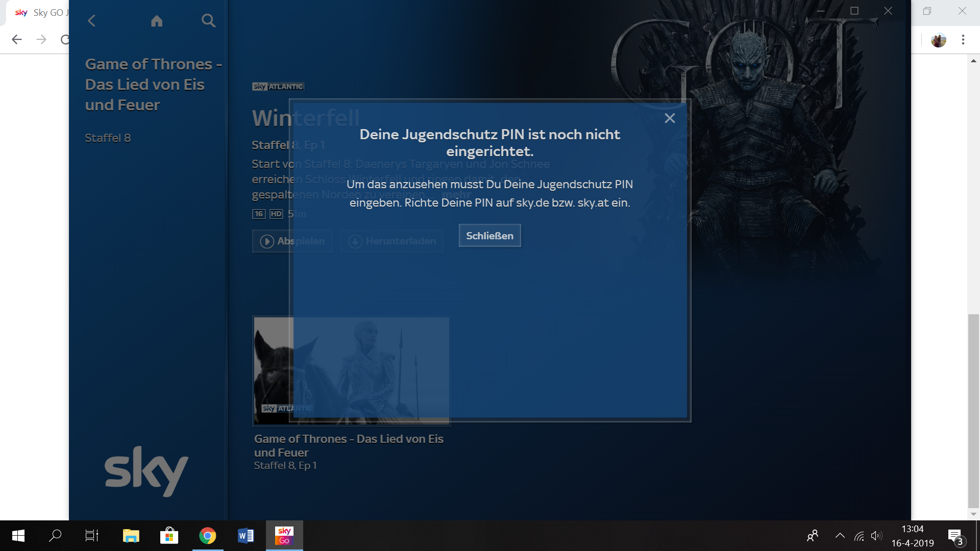Screen dimensions: 980x551
Task: Click the age rating 16 badge
Action: [259, 214]
